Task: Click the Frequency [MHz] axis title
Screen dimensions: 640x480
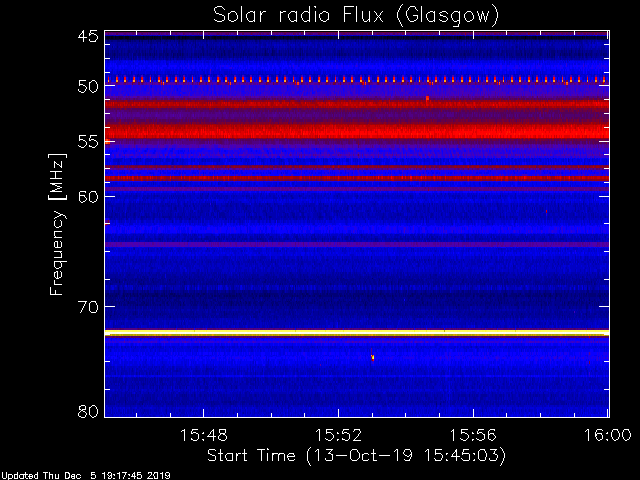Action: coord(57,224)
